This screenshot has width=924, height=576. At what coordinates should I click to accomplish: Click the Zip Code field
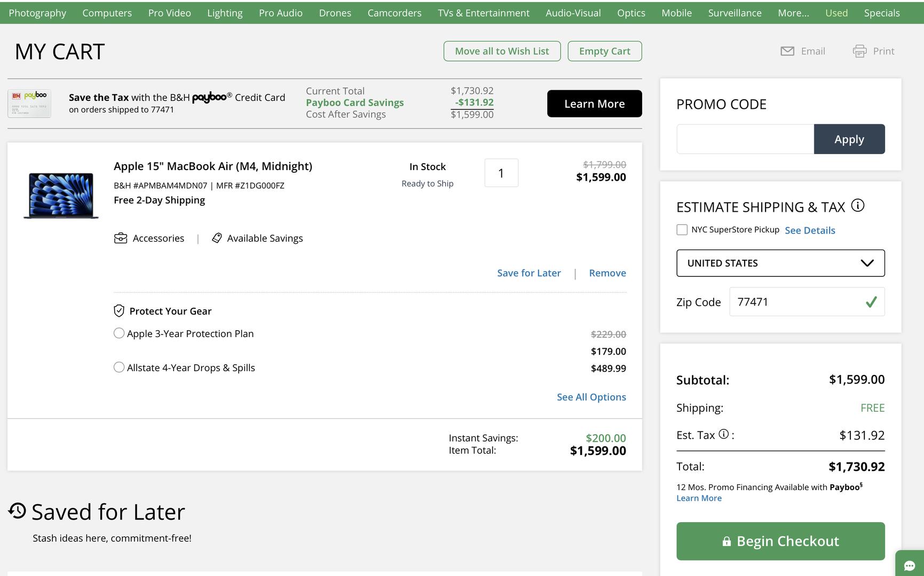807,302
